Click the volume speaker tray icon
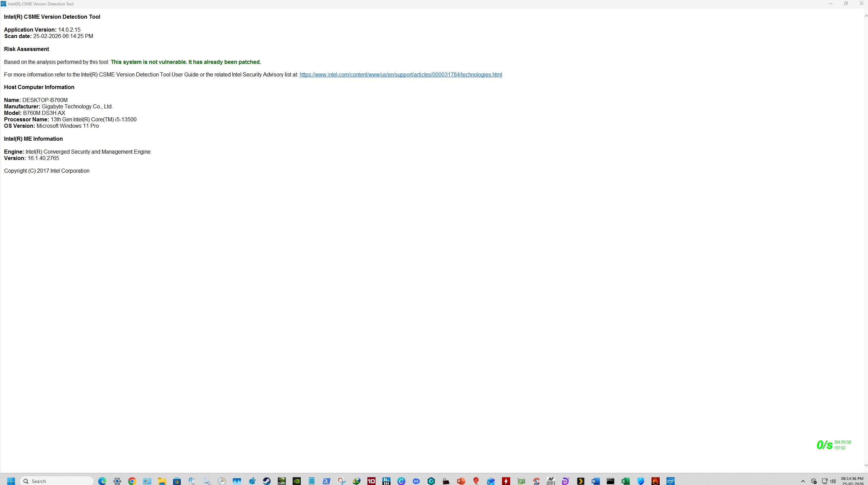868x485 pixels. [x=833, y=481]
